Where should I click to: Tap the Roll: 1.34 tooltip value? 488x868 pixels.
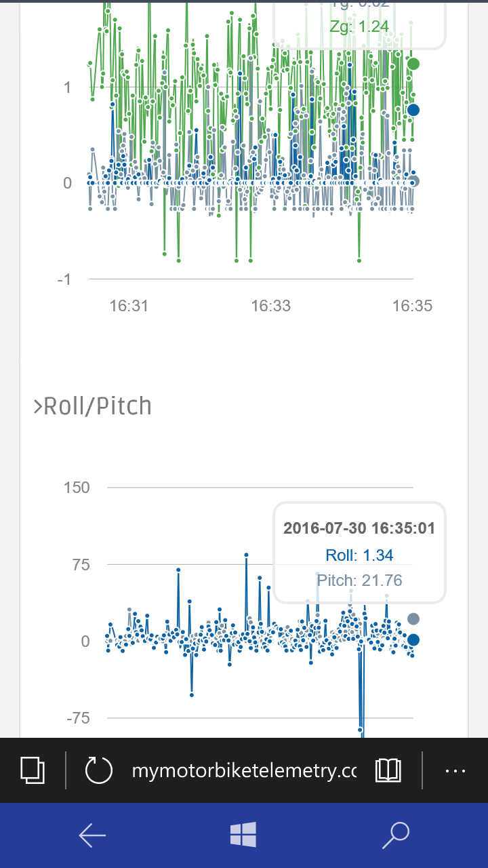click(359, 555)
